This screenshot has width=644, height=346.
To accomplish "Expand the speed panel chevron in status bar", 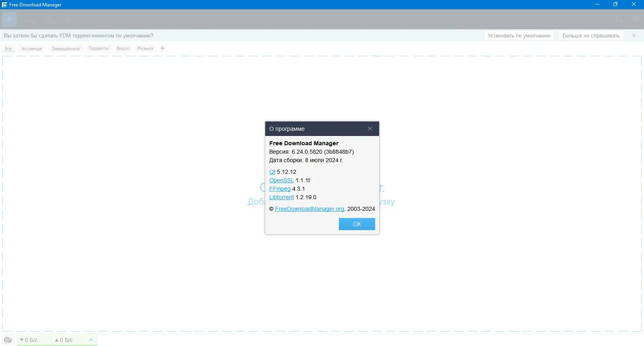I will point(91,340).
